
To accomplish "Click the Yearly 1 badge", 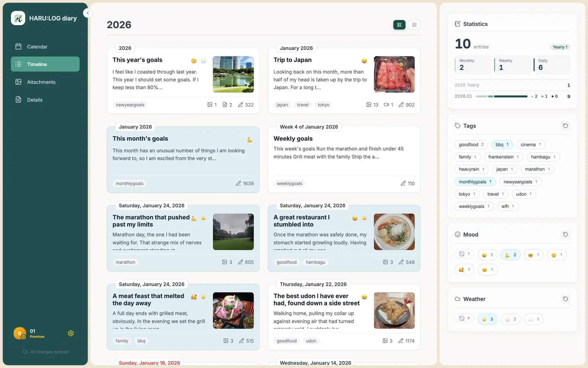I will (x=560, y=47).
